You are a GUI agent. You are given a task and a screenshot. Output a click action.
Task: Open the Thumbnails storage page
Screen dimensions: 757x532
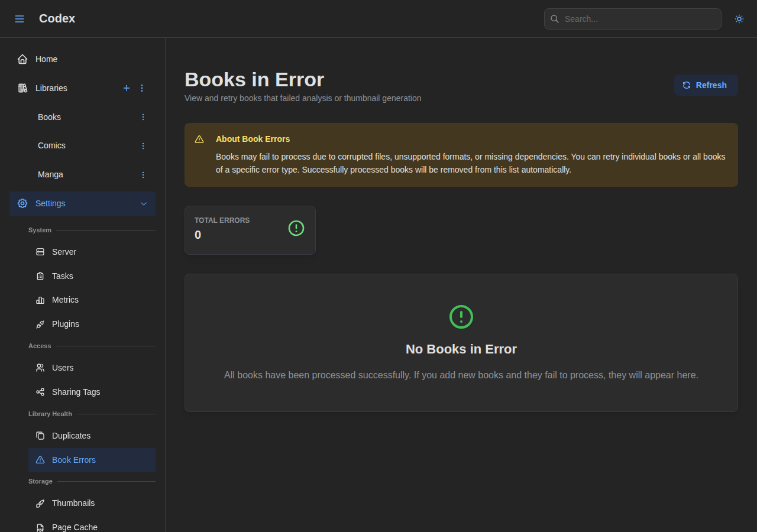(x=73, y=503)
